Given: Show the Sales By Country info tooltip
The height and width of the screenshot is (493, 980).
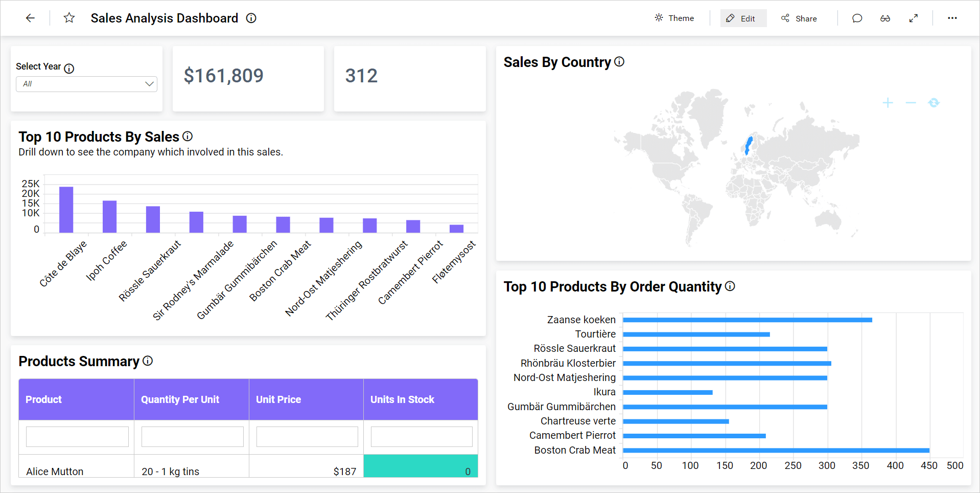Looking at the screenshot, I should click(x=619, y=61).
